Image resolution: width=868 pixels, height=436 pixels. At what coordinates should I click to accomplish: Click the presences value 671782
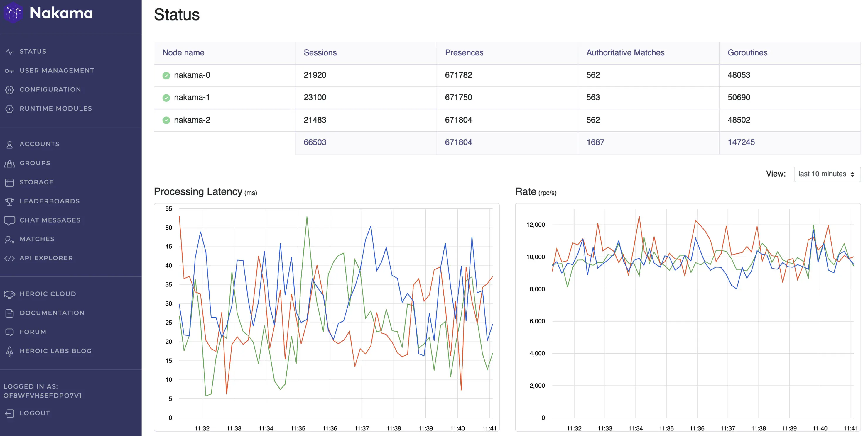coord(458,75)
